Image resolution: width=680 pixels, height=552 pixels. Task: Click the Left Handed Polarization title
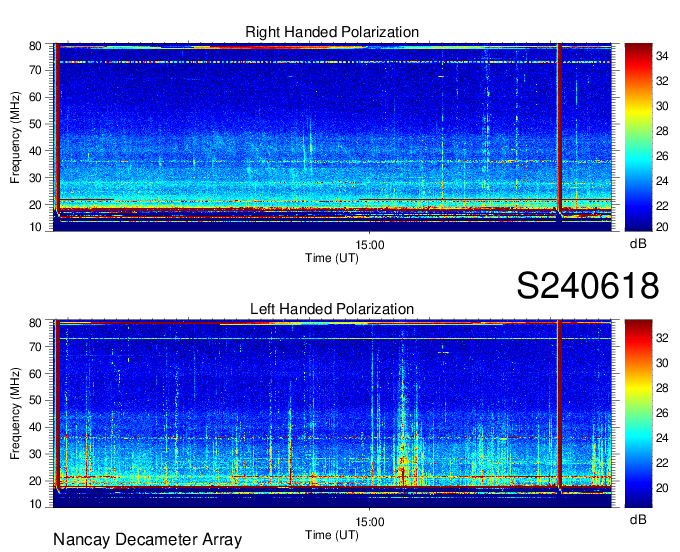(332, 309)
